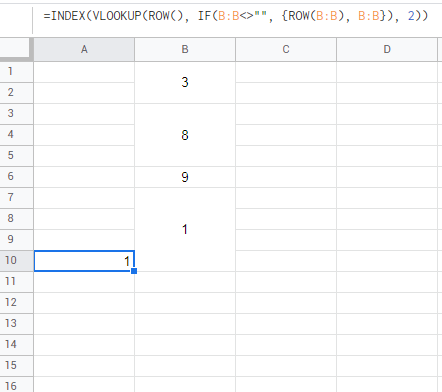Click cell D4
Viewport: 442px width, 392px height.
click(387, 135)
